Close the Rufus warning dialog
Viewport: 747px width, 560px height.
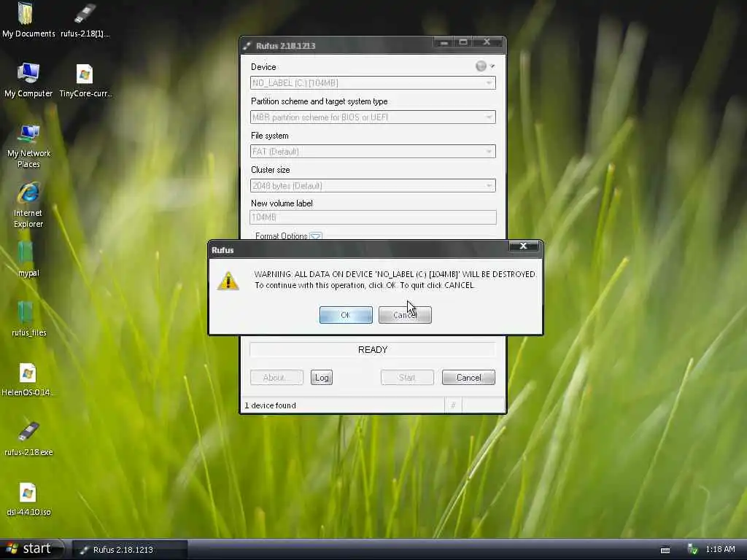click(523, 246)
